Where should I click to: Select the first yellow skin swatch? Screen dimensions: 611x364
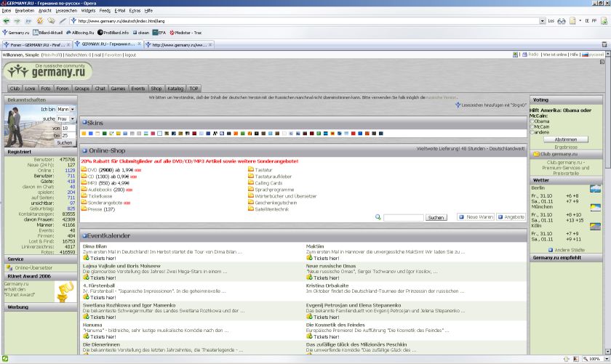click(x=84, y=134)
